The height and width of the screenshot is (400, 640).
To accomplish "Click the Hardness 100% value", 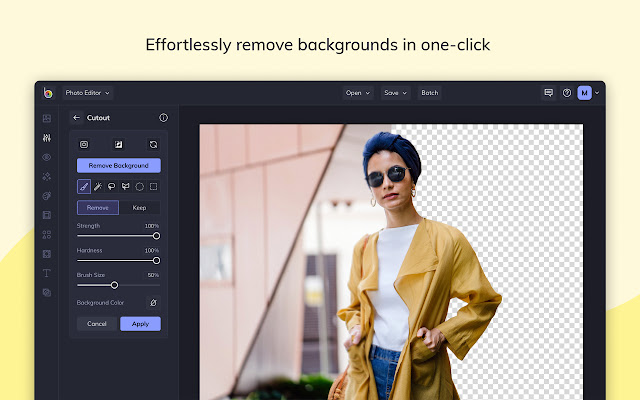I will (x=152, y=250).
